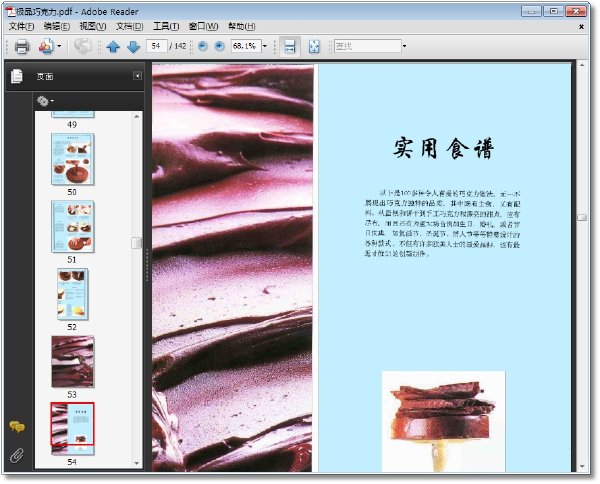This screenshot has width=600, height=484.
Task: Click the thumbnail panel scrollbar handle
Action: click(x=136, y=243)
